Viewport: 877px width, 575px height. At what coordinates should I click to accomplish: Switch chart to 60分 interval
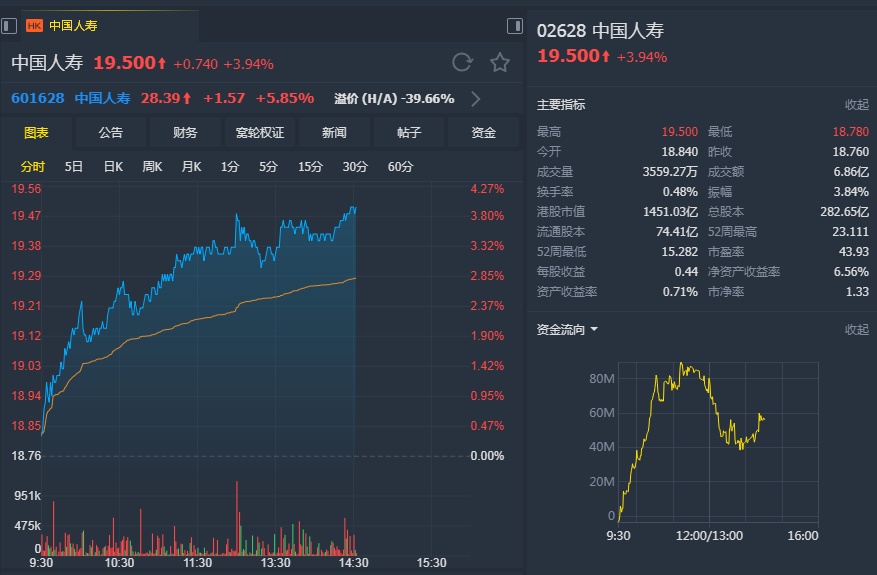[400, 166]
